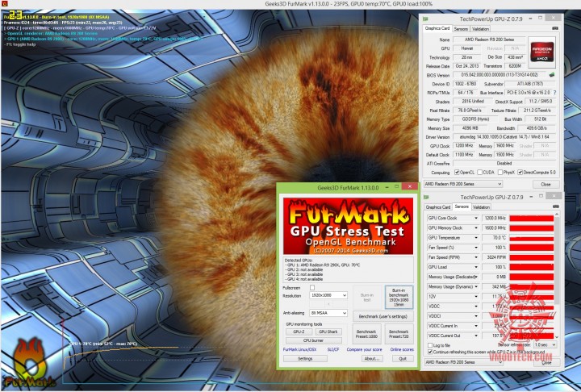Open the GPU selector dropdown in Graphics Card window
The height and width of the screenshot is (392, 581).
pos(463,184)
